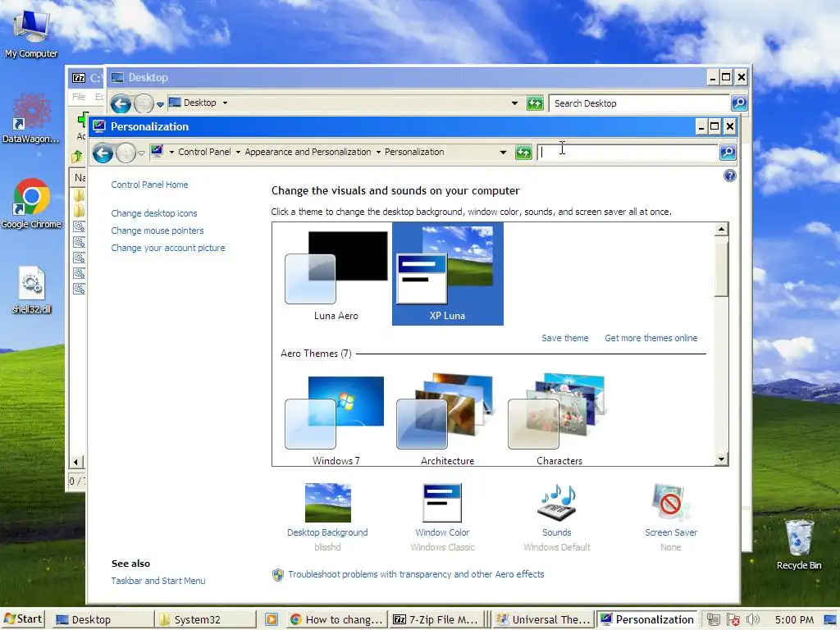Click the 5:00 PM taskbar clock
840x630 pixels.
point(794,620)
